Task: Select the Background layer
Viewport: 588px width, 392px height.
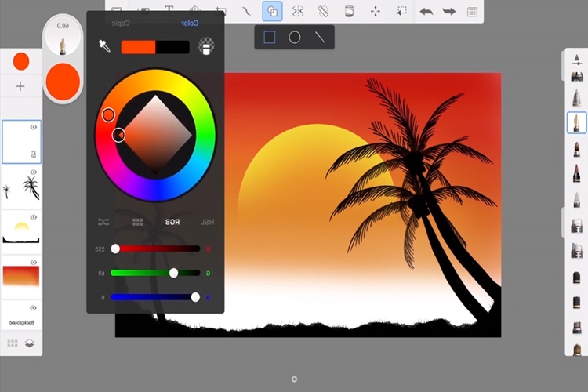Action: coord(21,315)
